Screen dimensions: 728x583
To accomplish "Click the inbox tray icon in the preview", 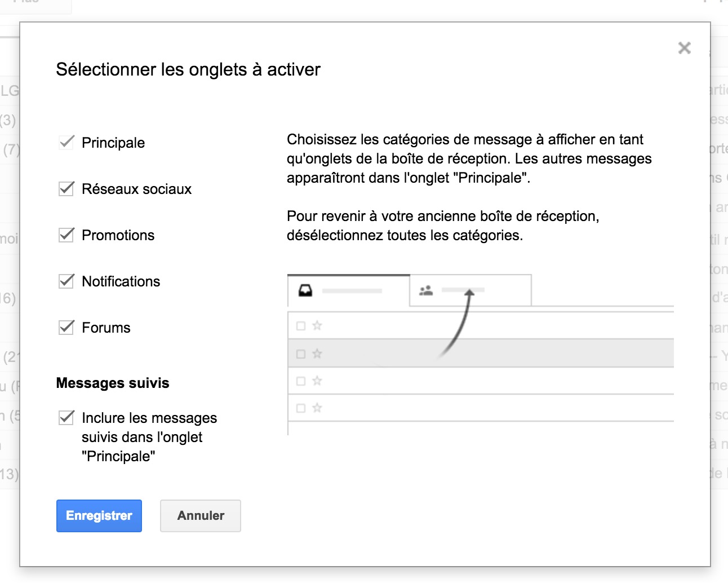I will point(305,290).
